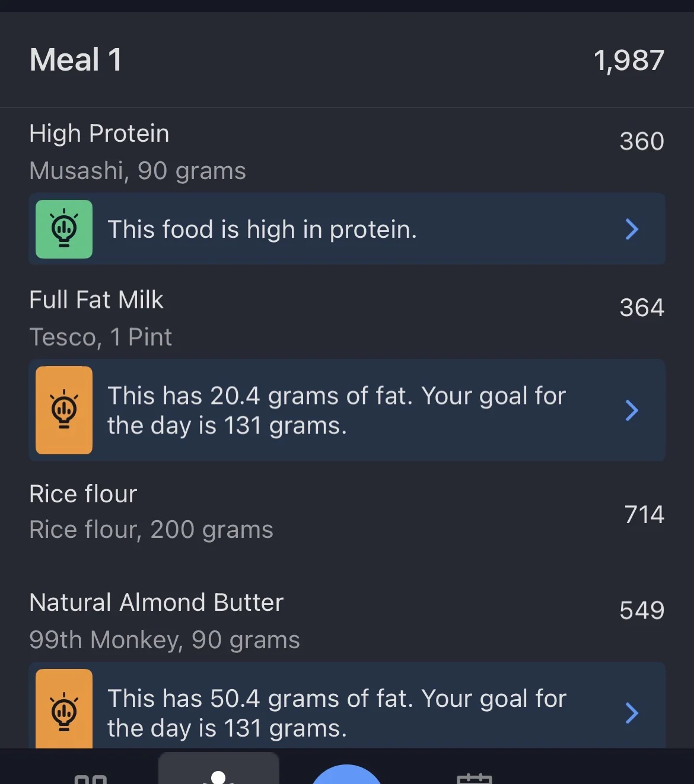Open the Meal 1 header
Image resolution: width=694 pixels, height=784 pixels.
click(76, 60)
